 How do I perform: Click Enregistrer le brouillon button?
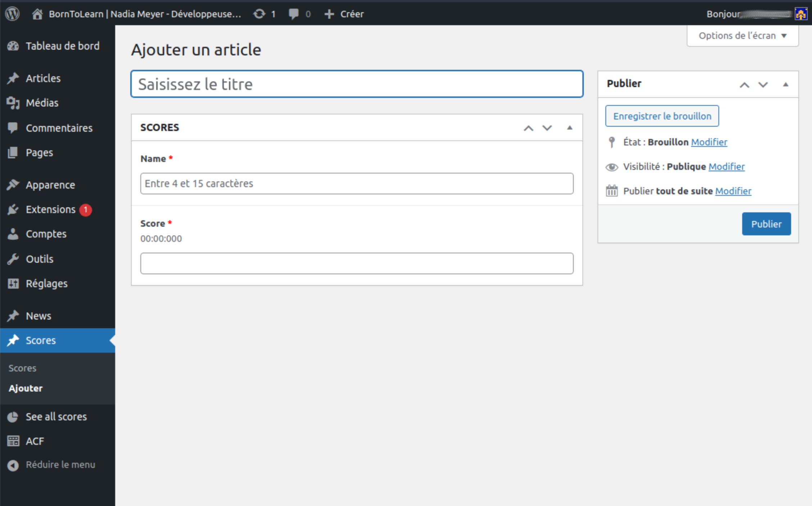point(662,116)
